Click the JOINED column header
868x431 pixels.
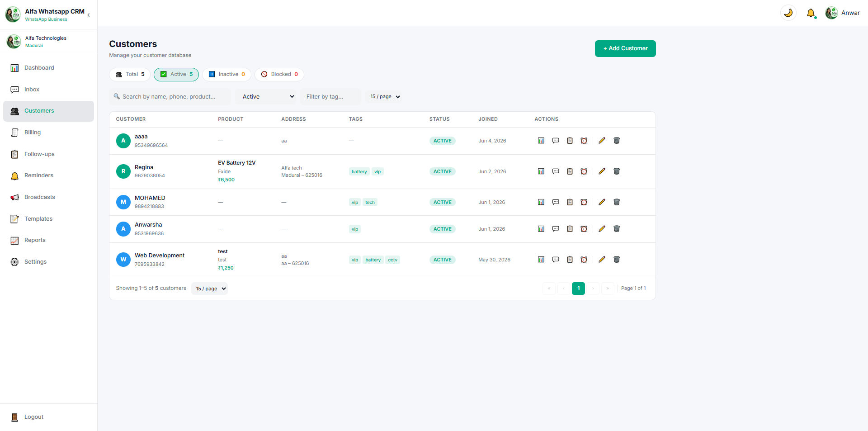point(488,119)
